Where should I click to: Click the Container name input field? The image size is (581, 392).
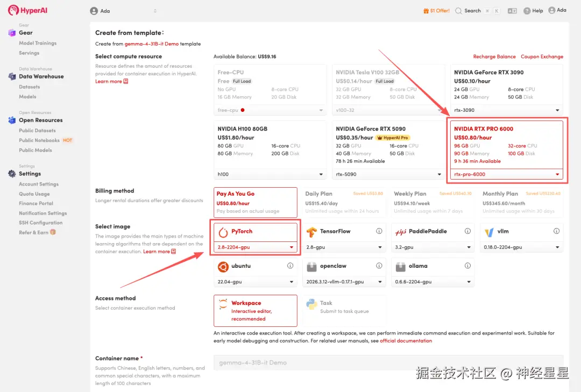pos(388,363)
